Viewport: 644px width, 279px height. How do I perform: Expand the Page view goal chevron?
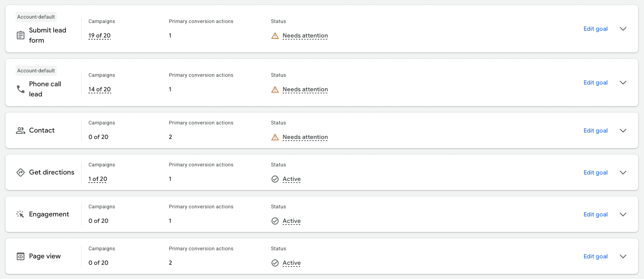(x=623, y=256)
